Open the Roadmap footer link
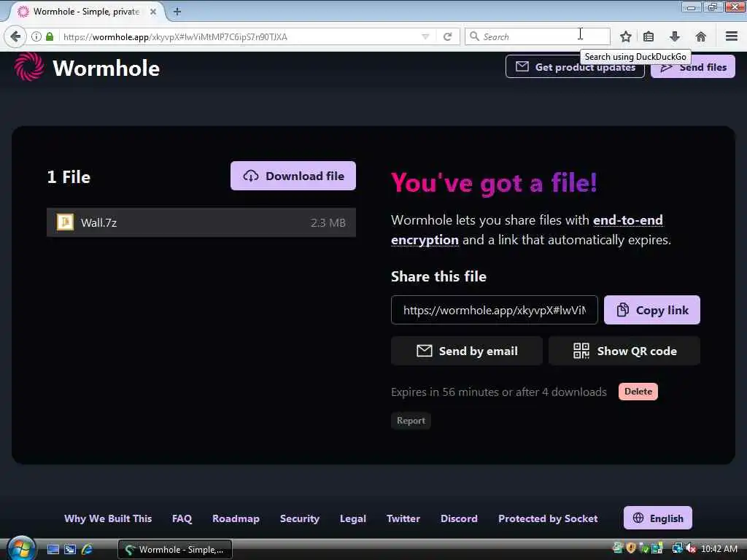This screenshot has height=560, width=747. coord(236,518)
